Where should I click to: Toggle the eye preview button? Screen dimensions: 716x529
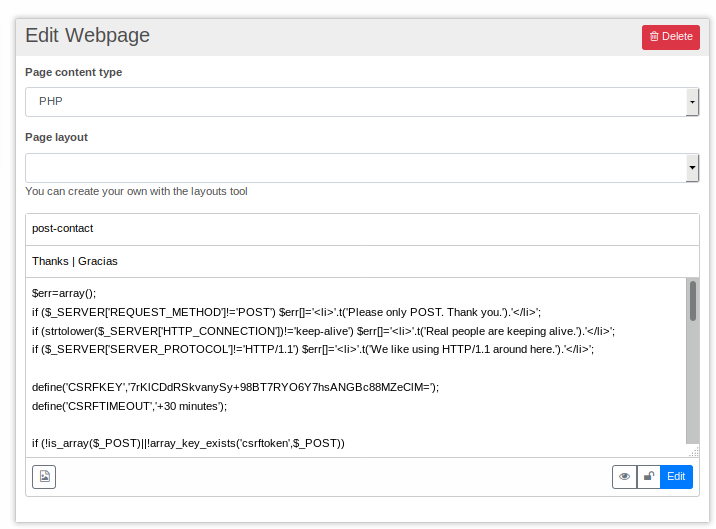pos(625,477)
